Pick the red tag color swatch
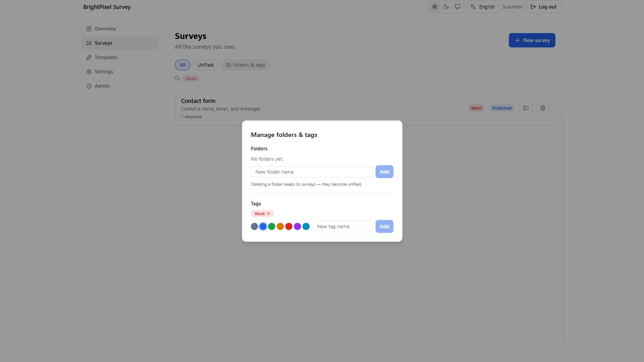Image resolution: width=644 pixels, height=362 pixels. click(289, 226)
